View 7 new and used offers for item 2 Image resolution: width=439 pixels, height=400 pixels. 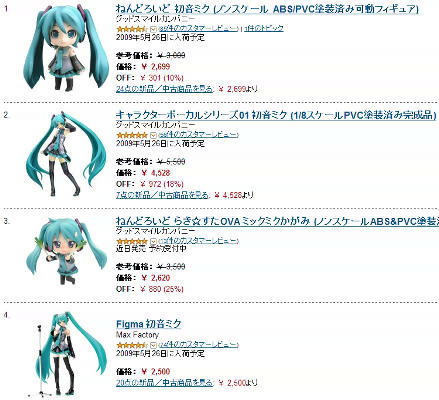pos(162,195)
